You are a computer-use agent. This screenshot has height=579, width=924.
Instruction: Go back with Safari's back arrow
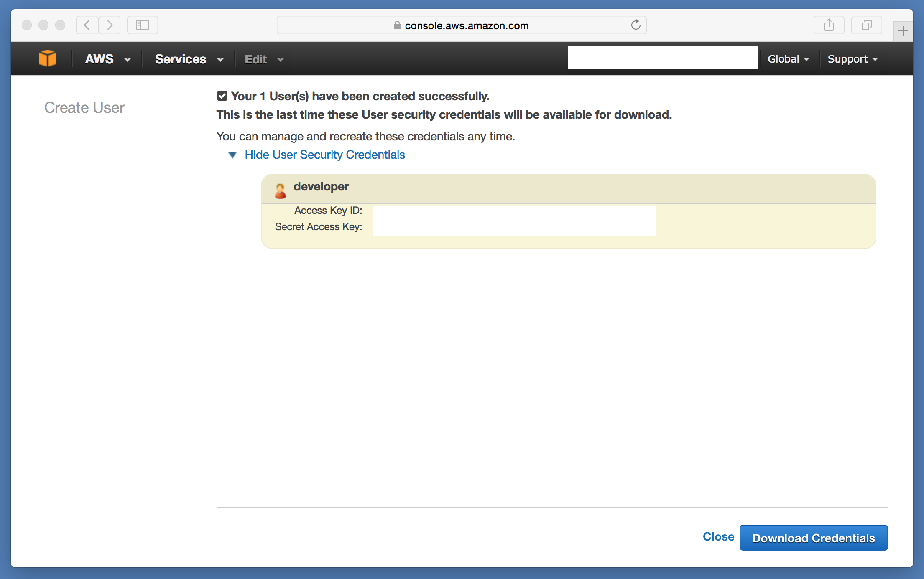pos(87,25)
